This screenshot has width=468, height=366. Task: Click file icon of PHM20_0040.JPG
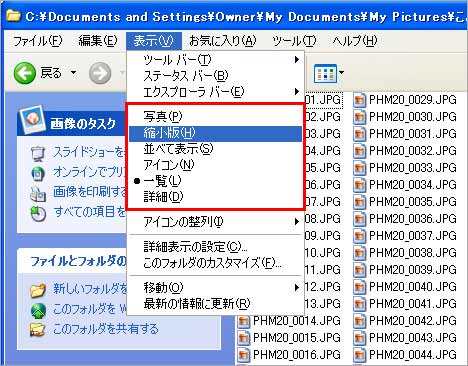(359, 287)
